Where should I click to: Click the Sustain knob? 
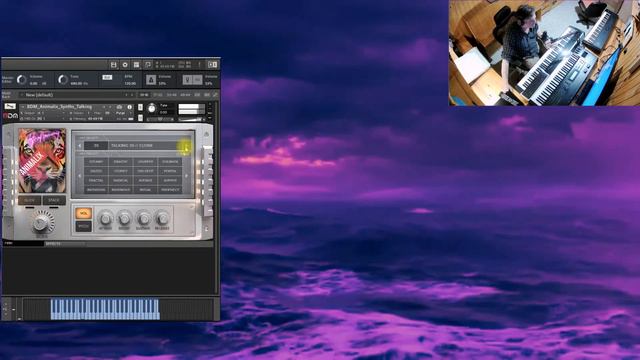click(143, 219)
